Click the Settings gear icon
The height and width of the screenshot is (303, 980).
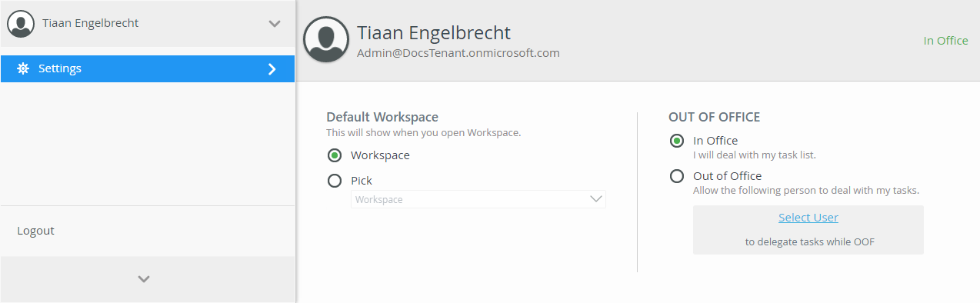point(23,68)
